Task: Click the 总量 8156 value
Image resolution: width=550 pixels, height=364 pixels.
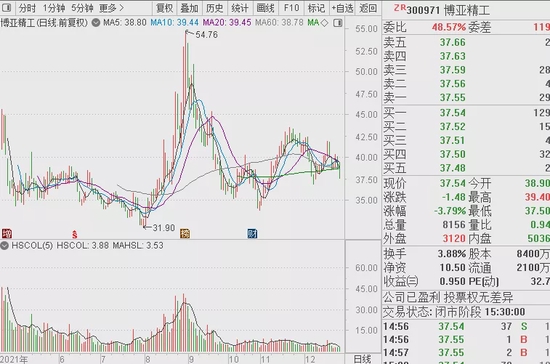Action: 454,225
